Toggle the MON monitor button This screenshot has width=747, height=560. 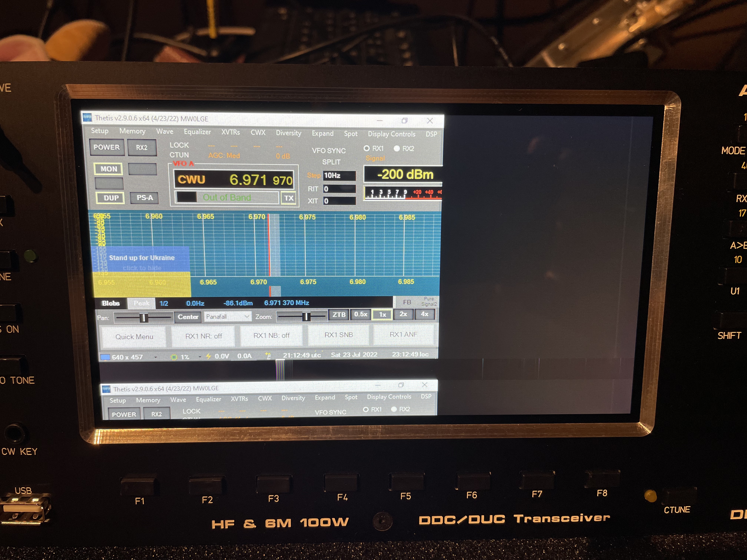point(109,169)
